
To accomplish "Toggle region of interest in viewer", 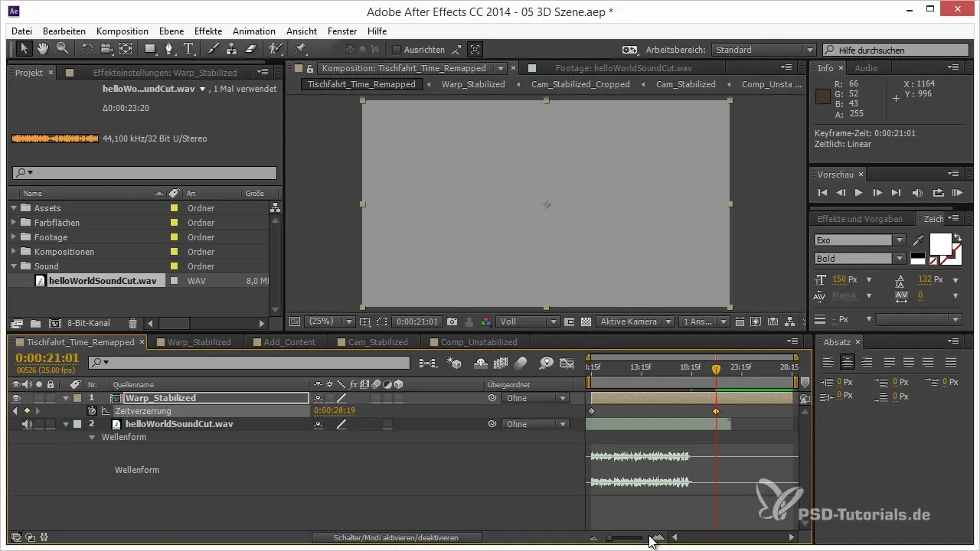I will (x=381, y=322).
